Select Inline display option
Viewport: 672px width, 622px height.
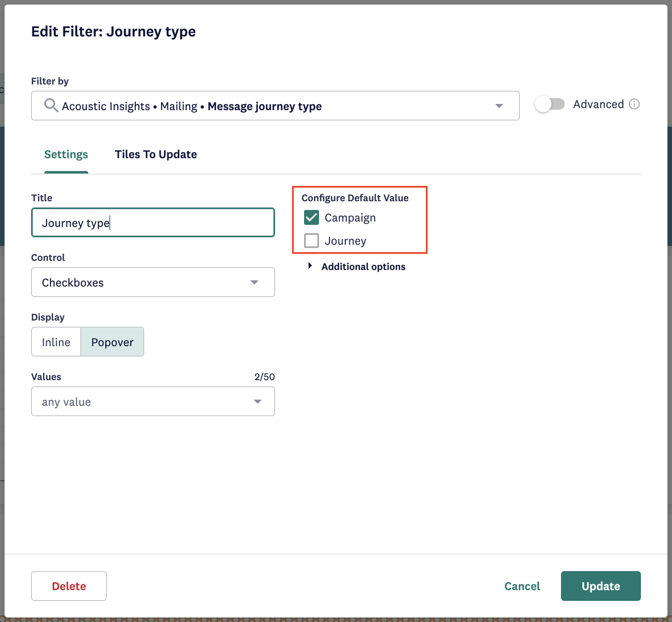[x=56, y=342]
